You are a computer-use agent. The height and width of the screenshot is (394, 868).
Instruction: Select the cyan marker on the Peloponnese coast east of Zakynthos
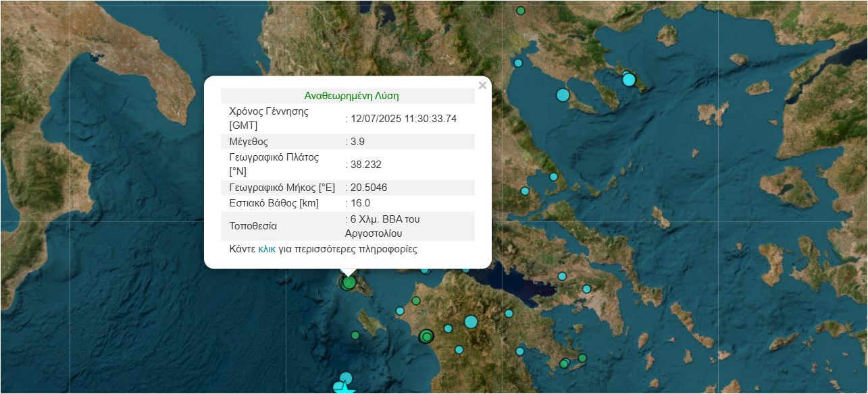(x=400, y=311)
